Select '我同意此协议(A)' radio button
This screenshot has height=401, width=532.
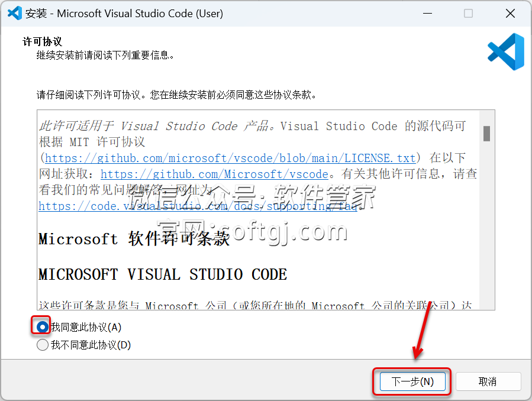tap(43, 327)
